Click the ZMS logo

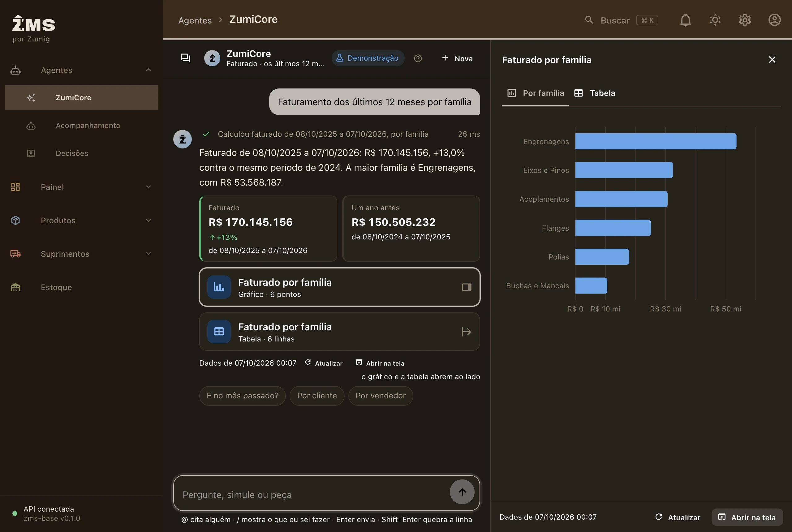click(x=34, y=23)
